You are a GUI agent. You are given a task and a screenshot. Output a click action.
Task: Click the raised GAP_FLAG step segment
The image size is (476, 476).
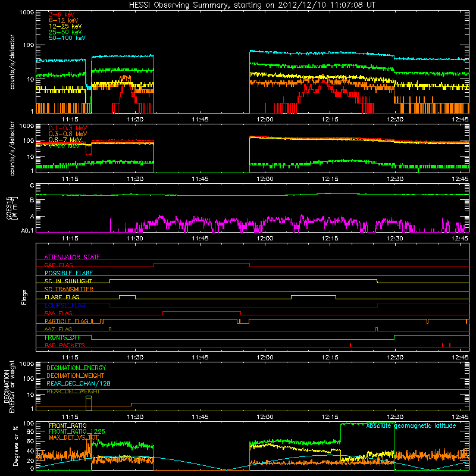(202, 264)
